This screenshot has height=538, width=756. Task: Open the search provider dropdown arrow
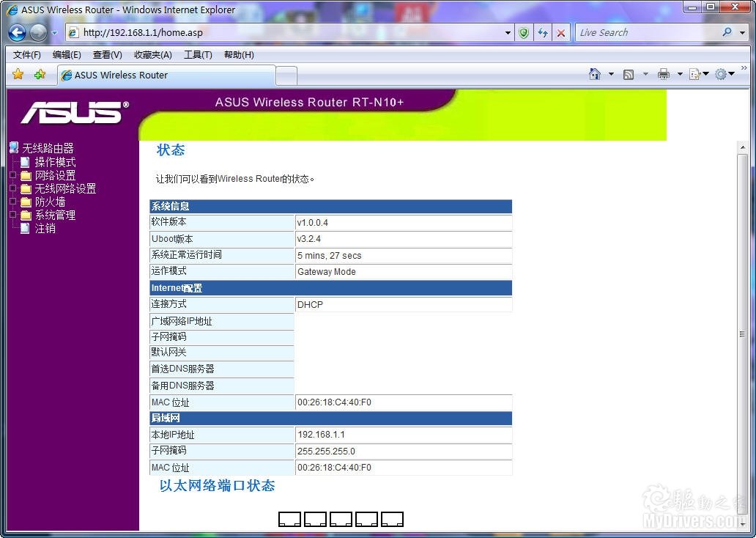[743, 33]
